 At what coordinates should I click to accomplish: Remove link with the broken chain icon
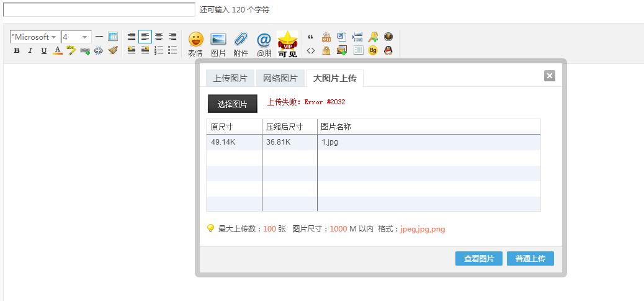(99, 50)
